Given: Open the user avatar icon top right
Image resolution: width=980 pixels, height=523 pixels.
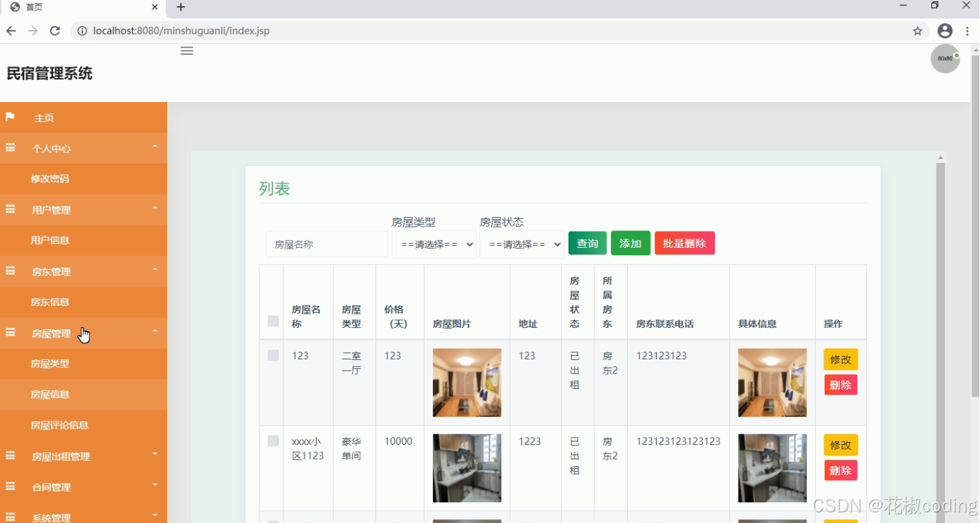Looking at the screenshot, I should point(945,58).
